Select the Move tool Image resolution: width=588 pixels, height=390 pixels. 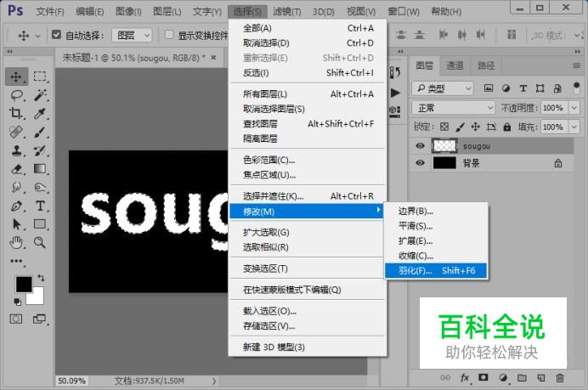click(x=16, y=76)
